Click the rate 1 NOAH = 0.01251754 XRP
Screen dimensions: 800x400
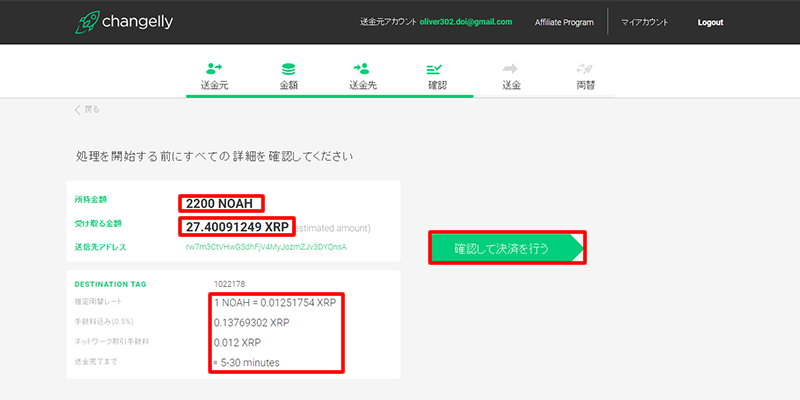point(275,303)
